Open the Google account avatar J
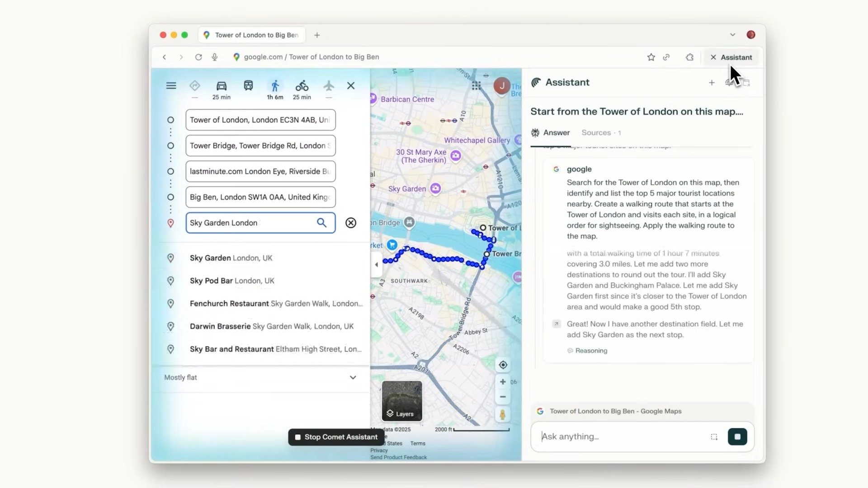 [502, 86]
